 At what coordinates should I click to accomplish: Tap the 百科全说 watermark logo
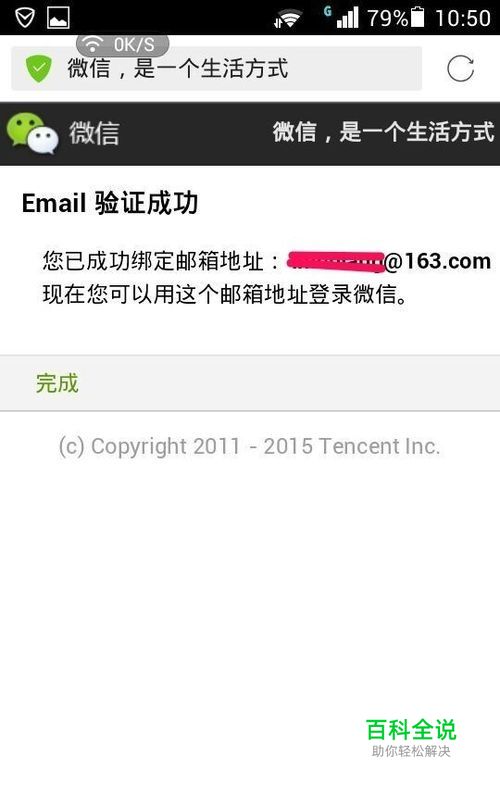411,737
